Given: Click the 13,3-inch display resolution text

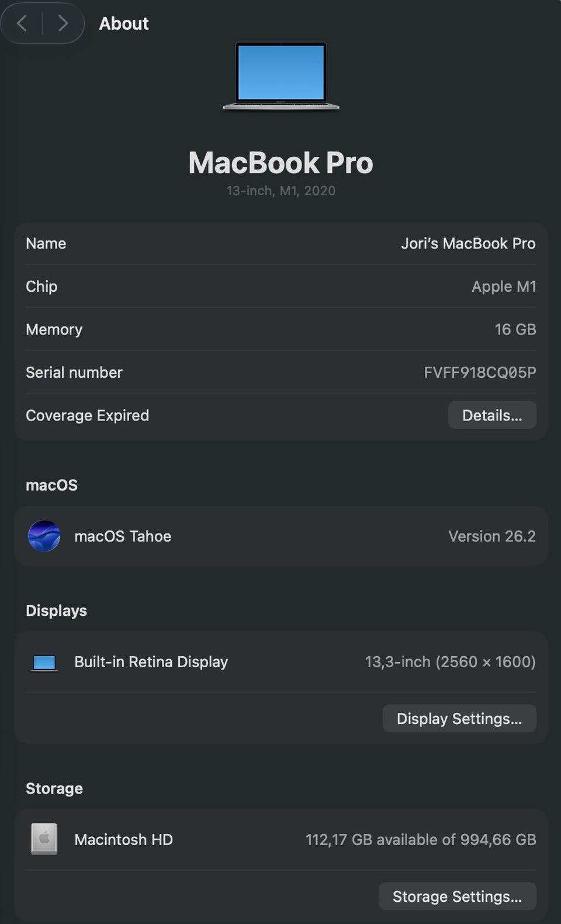Looking at the screenshot, I should pyautogui.click(x=450, y=662).
